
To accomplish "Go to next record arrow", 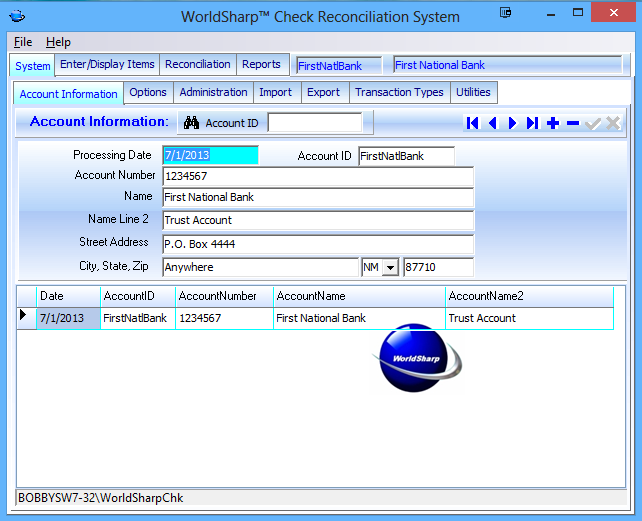I will pyautogui.click(x=513, y=123).
